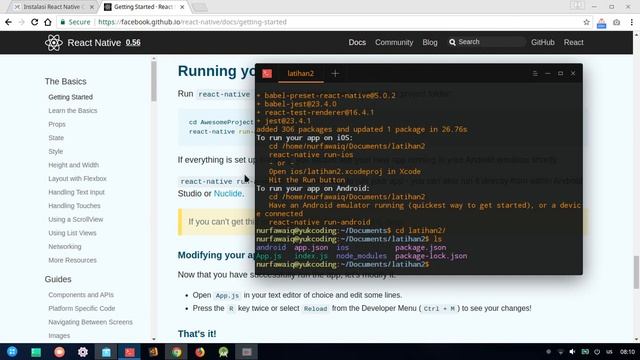
Task: Open Blog in the top navigation
Action: (x=430, y=42)
